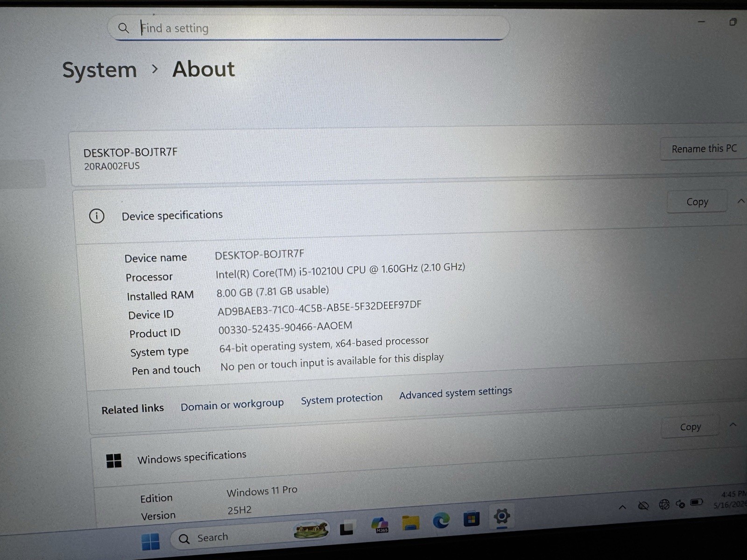Select the Windows 11 Pro edition value
Image resolution: width=747 pixels, height=560 pixels.
pos(262,491)
